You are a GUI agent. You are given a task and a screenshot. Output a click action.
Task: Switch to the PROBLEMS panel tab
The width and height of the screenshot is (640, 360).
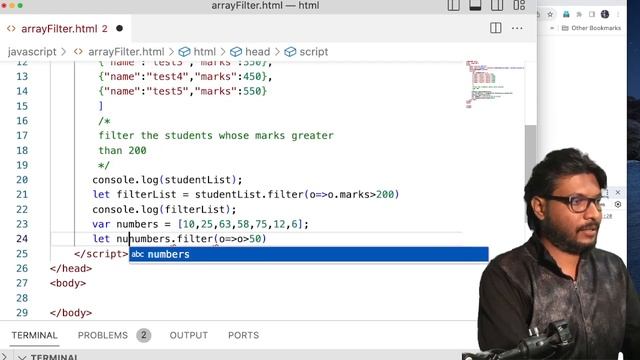[x=102, y=335]
